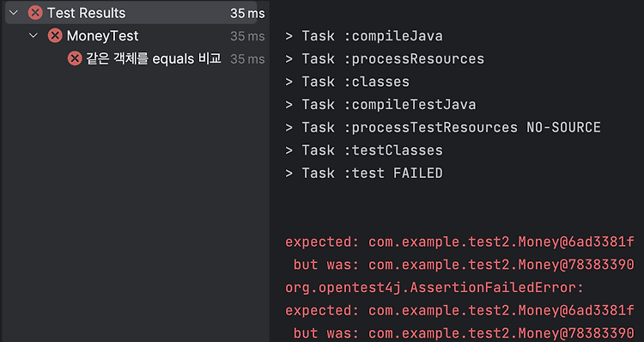This screenshot has height=342, width=644.
Task: Collapse the MoneyTest node chevron
Action: pos(33,36)
